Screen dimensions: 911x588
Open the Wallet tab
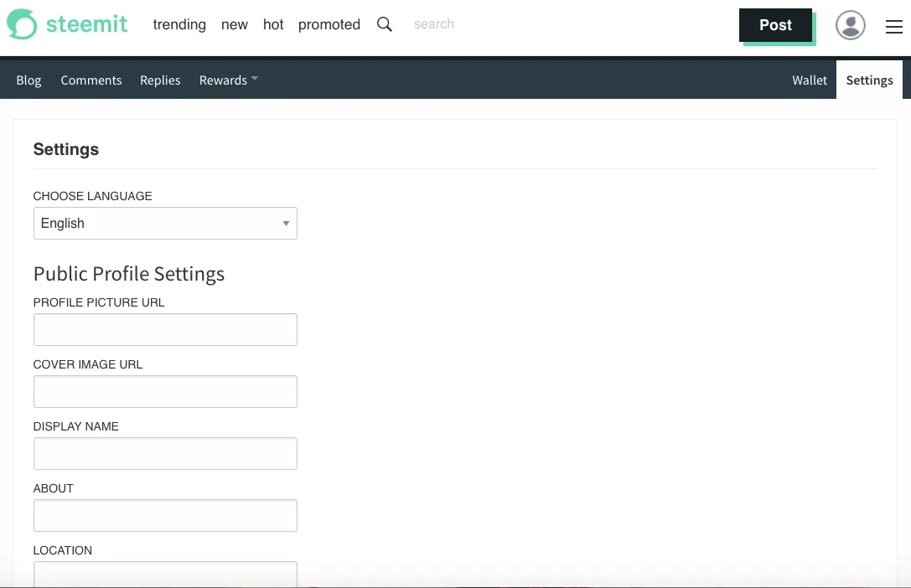tap(810, 80)
